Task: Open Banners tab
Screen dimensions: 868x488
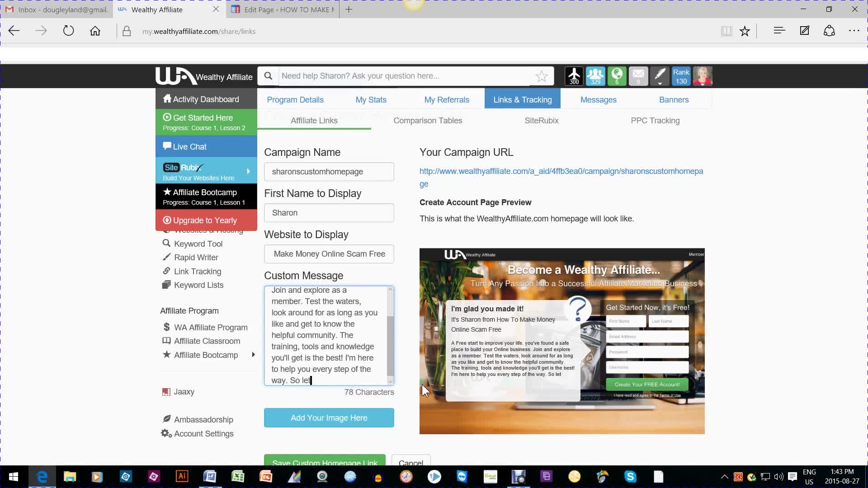Action: [674, 99]
